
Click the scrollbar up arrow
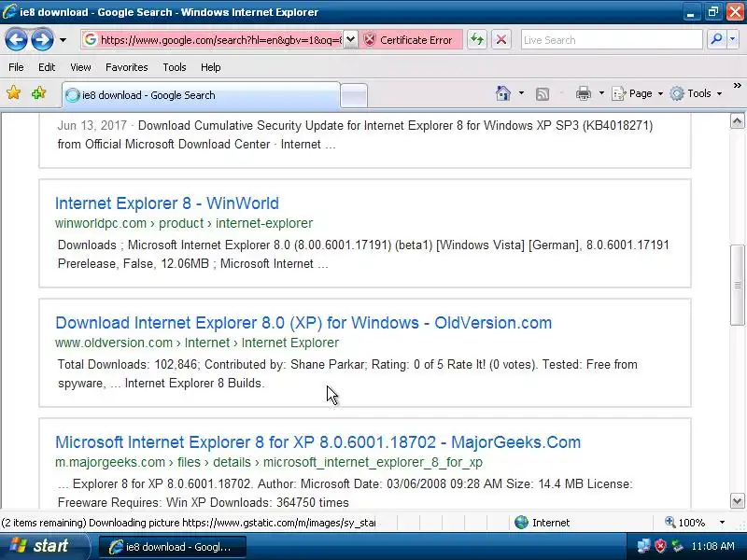point(737,121)
